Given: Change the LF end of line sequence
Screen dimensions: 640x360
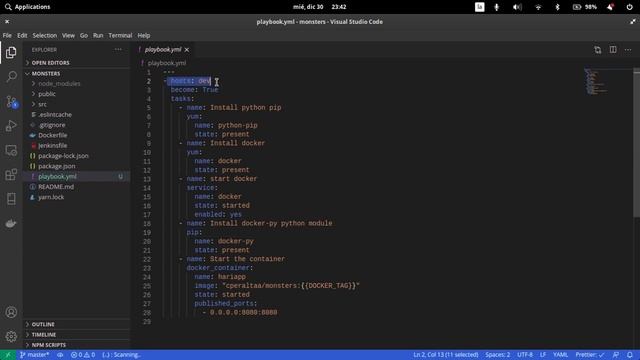Looking at the screenshot, I should pos(543,355).
